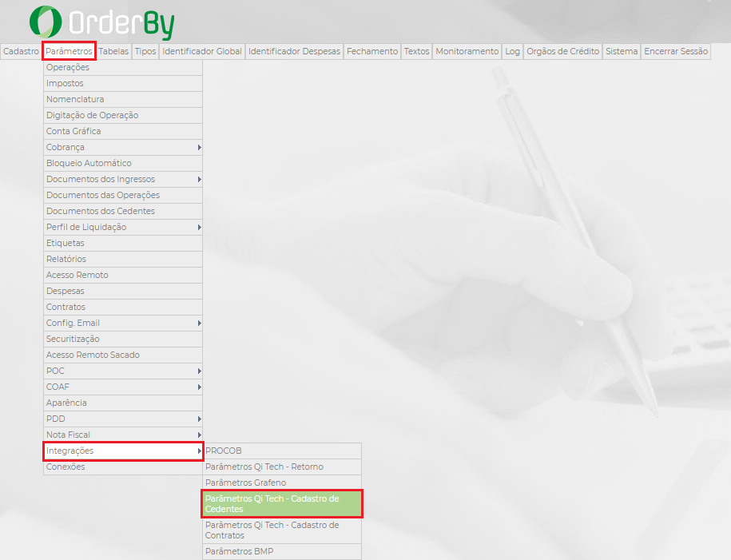The width and height of the screenshot is (731, 560).
Task: Open the Log menu
Action: [512, 51]
